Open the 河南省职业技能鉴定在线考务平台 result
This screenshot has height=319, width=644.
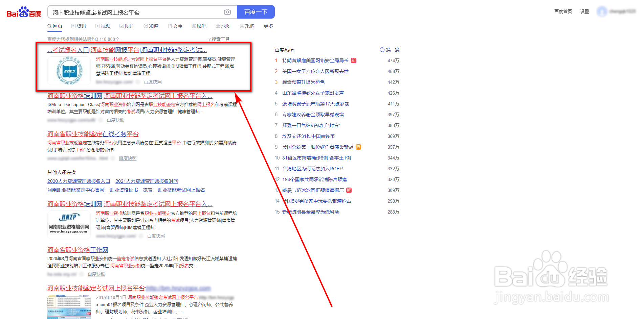93,134
